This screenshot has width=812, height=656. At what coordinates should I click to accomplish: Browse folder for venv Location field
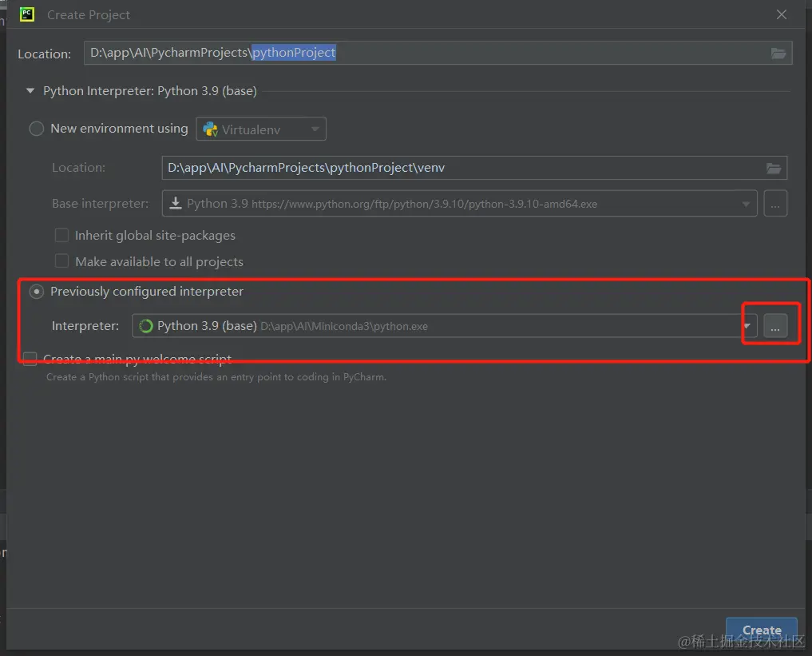click(x=774, y=168)
